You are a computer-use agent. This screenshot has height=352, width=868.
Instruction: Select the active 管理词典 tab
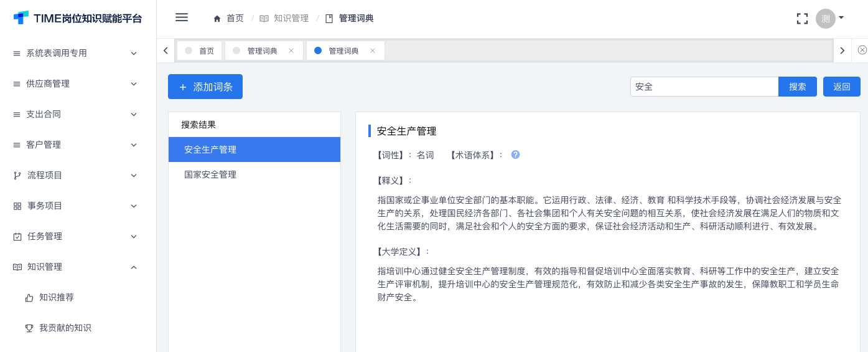345,50
